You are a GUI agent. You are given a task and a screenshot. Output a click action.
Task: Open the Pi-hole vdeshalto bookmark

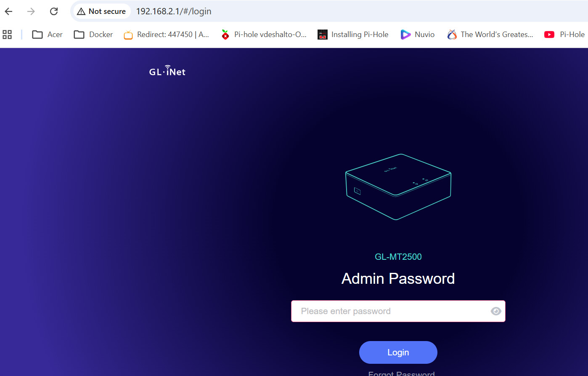point(264,35)
